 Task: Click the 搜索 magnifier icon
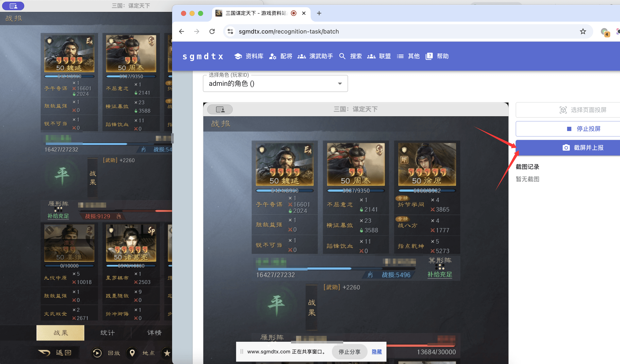click(342, 56)
